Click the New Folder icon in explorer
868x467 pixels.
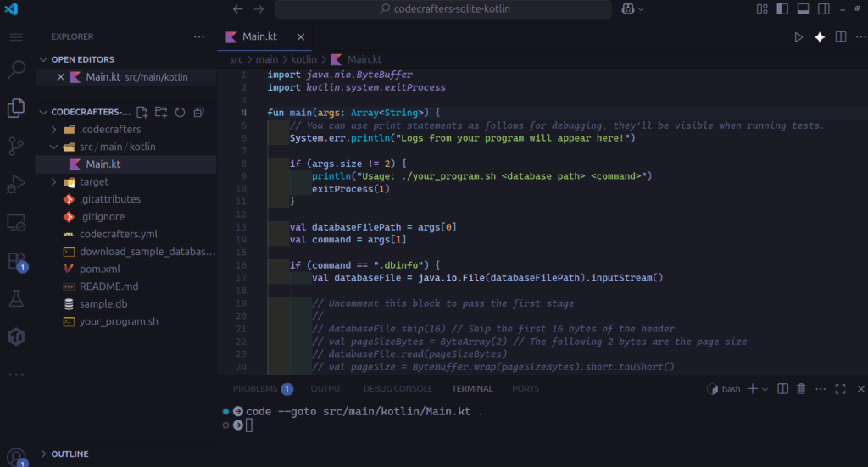(x=161, y=113)
